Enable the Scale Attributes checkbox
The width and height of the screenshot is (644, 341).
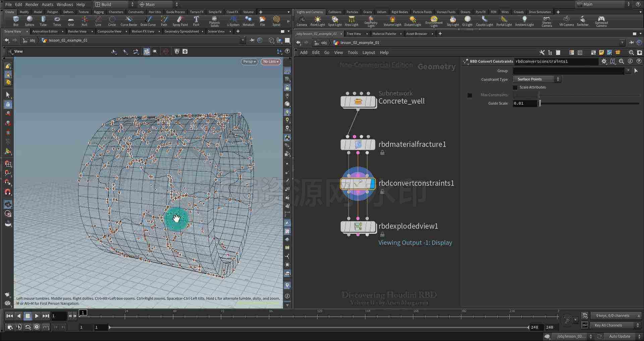tap(515, 88)
